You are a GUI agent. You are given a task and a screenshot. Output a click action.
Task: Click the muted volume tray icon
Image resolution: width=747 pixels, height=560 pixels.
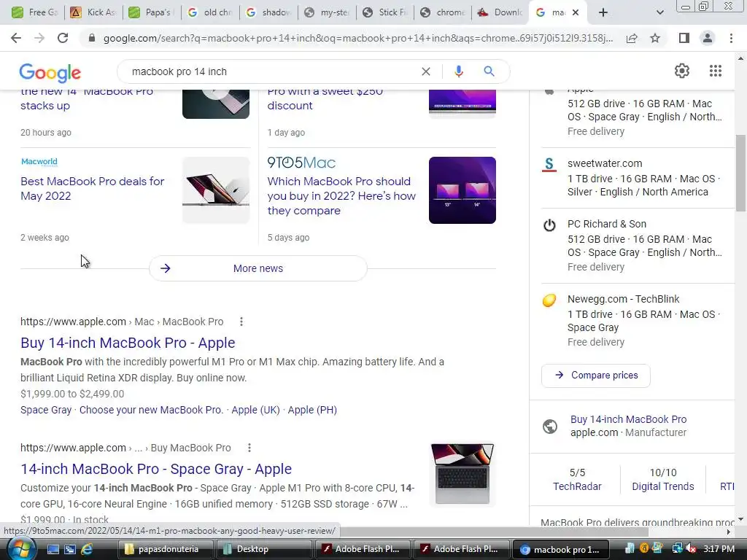click(x=692, y=549)
